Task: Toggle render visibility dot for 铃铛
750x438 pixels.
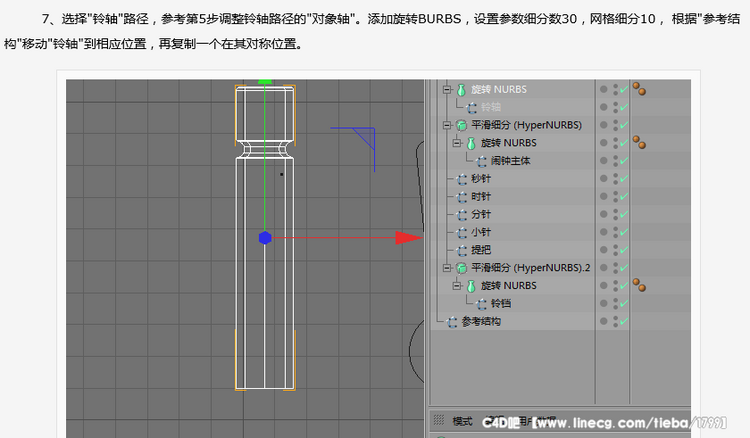Action: pos(616,306)
